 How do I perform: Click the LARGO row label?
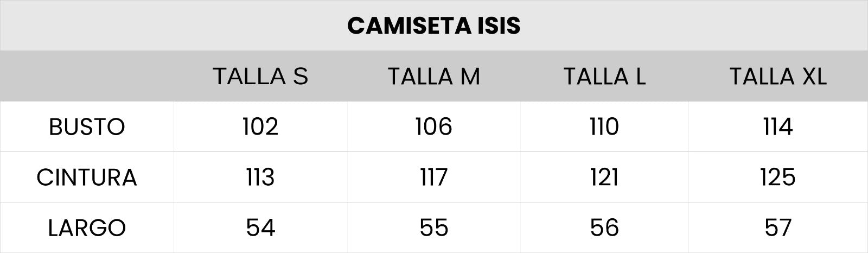point(87,228)
